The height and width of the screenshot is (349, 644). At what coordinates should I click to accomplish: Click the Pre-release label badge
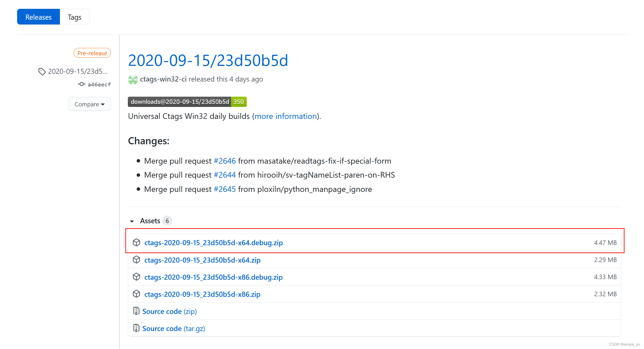pyautogui.click(x=92, y=53)
